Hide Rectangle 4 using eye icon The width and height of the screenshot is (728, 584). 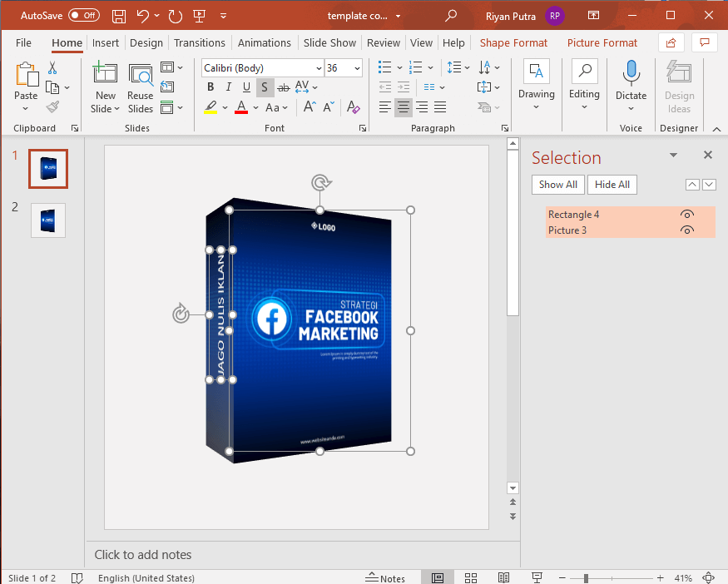pyautogui.click(x=686, y=214)
